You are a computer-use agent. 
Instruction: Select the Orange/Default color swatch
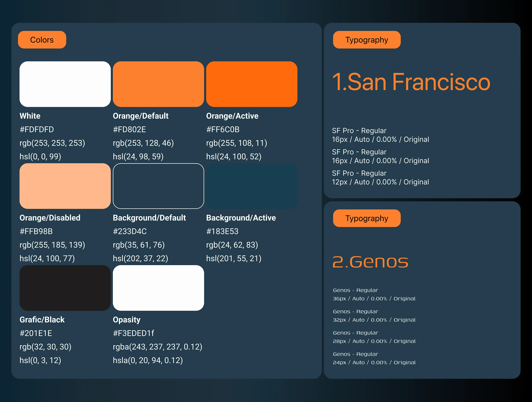click(158, 84)
